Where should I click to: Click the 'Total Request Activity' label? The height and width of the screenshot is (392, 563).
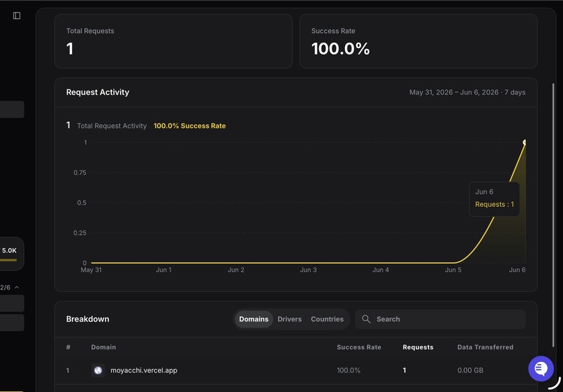[x=112, y=126]
